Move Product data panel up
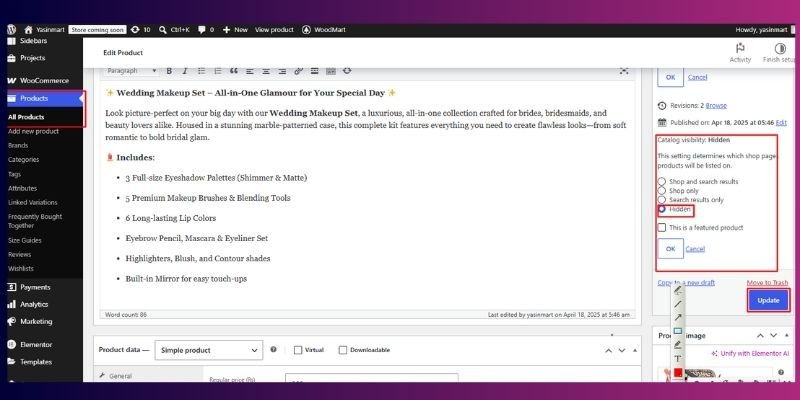This screenshot has height=400, width=800. tap(608, 351)
